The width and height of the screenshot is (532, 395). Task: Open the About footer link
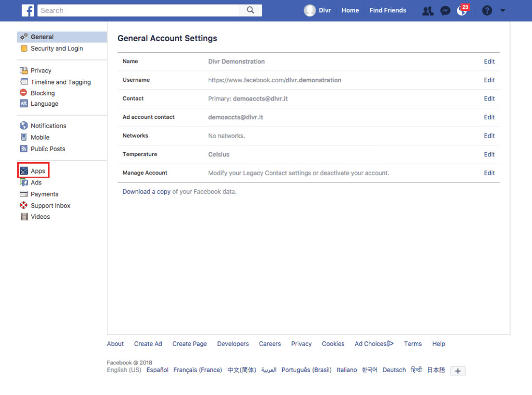(x=115, y=344)
